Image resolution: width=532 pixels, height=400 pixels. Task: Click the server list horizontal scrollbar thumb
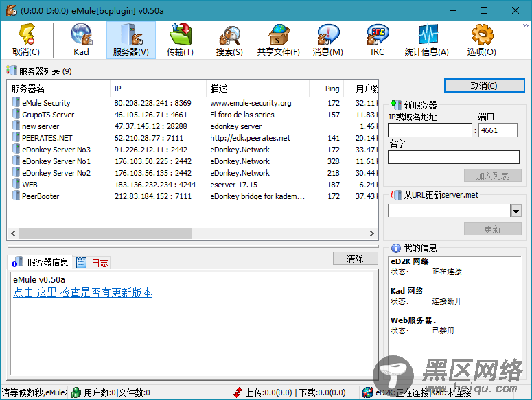tap(105, 233)
